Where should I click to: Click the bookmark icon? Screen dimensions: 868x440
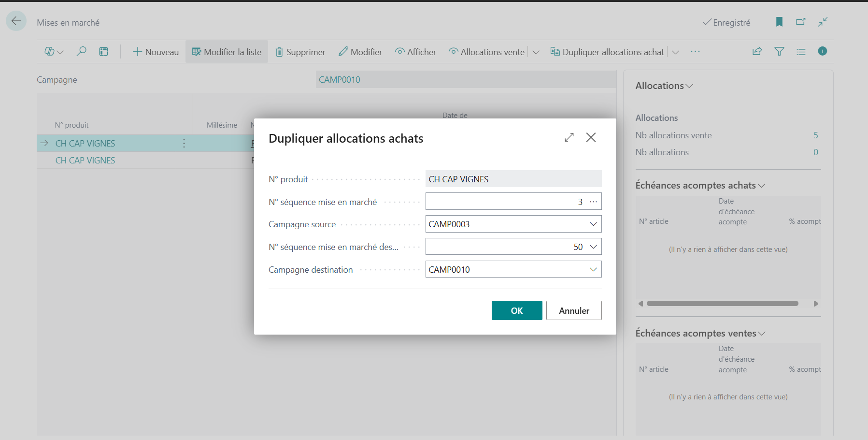tap(779, 22)
